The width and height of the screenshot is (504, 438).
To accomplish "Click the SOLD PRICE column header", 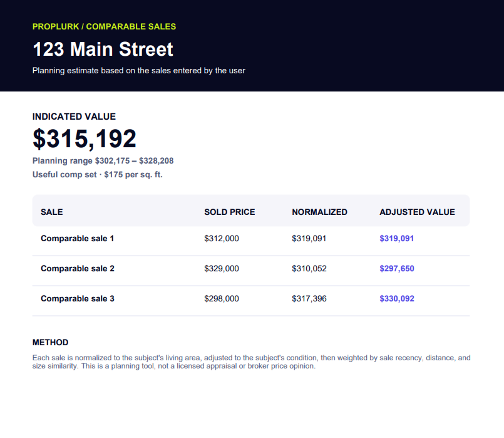I will tap(230, 212).
